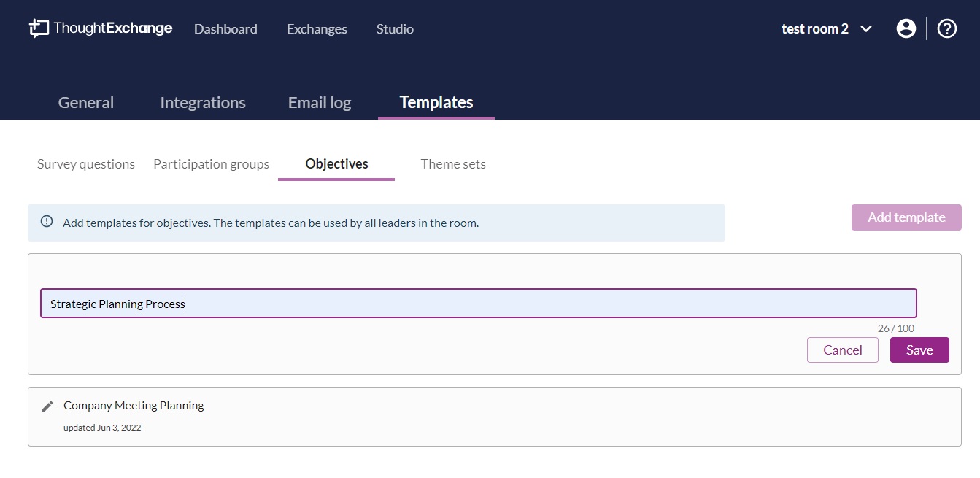The height and width of the screenshot is (478, 980).
Task: Click the ThoughtExchange logo icon
Action: click(39, 28)
